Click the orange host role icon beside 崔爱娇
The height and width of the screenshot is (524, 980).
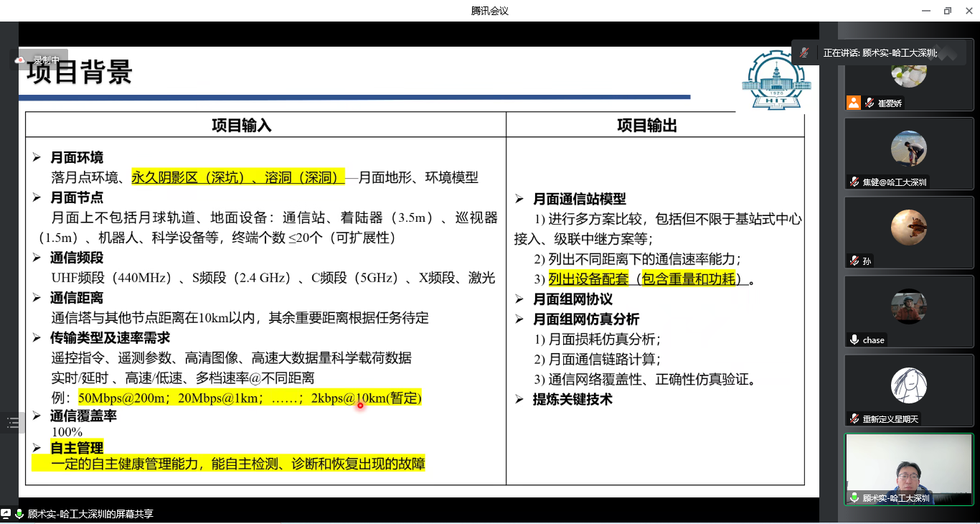pyautogui.click(x=853, y=103)
